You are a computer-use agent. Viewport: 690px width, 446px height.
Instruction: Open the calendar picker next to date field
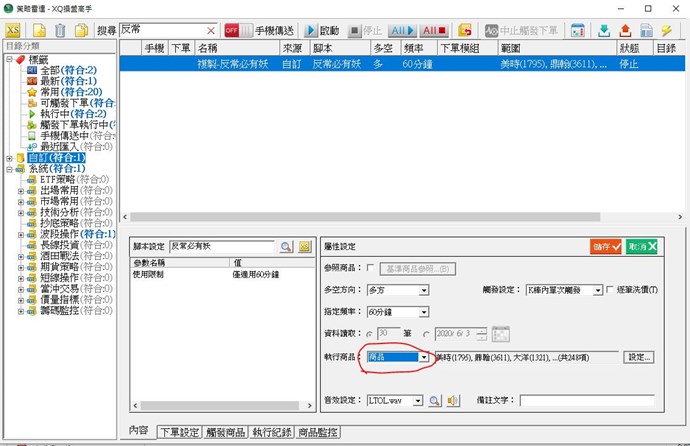point(501,334)
